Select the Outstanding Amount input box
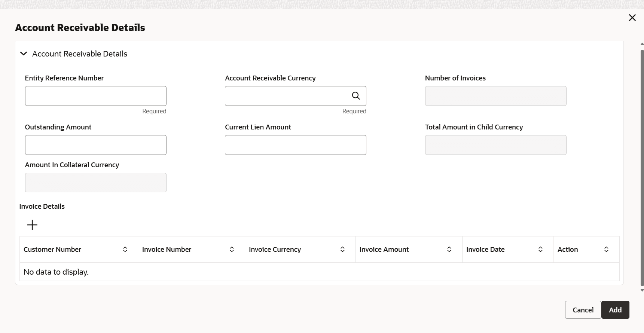The image size is (644, 333). [95, 145]
